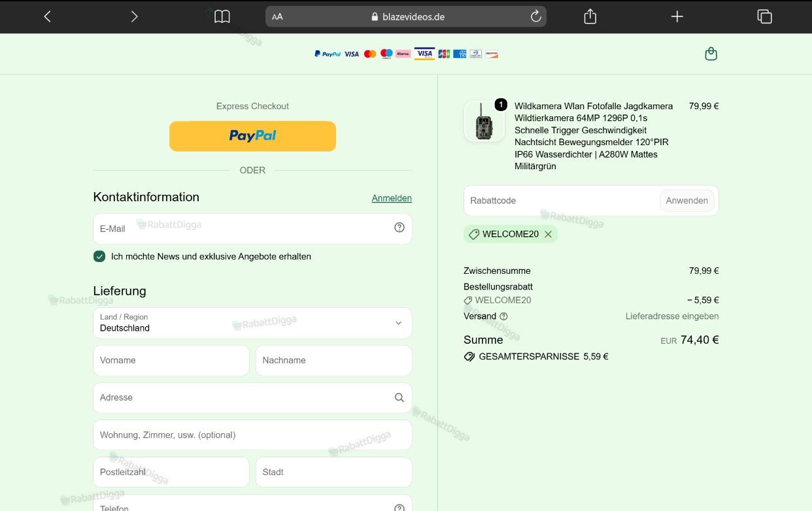The height and width of the screenshot is (511, 812).
Task: Open the Safari share sheet icon
Action: click(590, 16)
